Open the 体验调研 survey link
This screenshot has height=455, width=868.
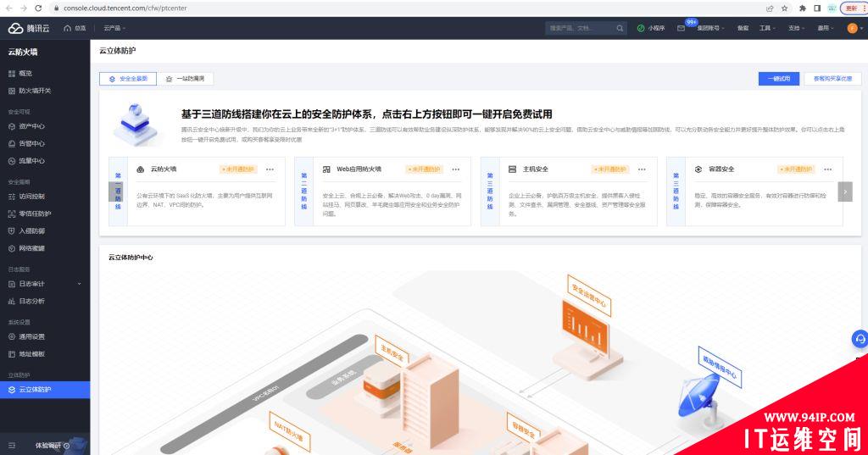pos(52,445)
